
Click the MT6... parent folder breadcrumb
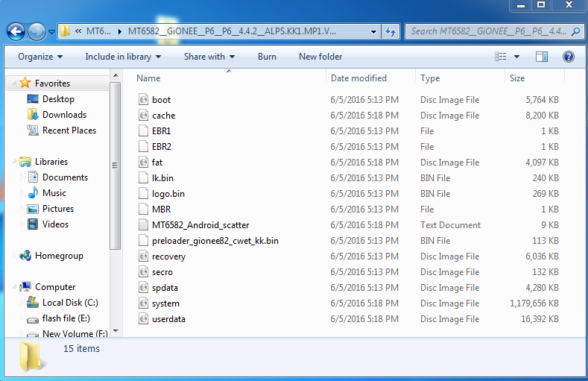pos(98,31)
